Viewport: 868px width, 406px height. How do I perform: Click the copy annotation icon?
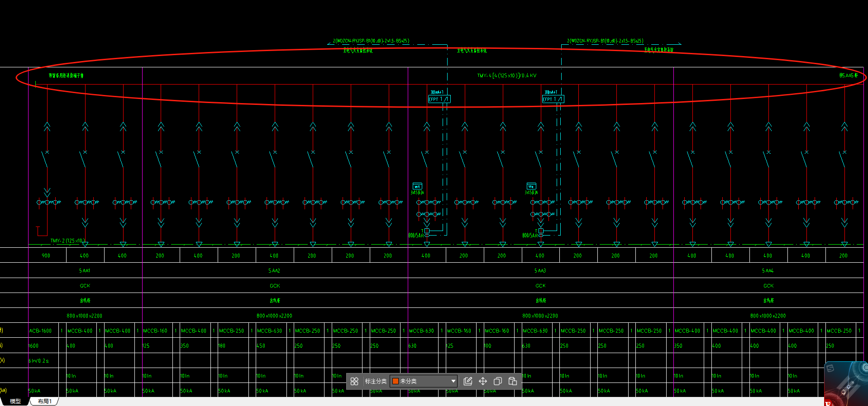click(498, 381)
